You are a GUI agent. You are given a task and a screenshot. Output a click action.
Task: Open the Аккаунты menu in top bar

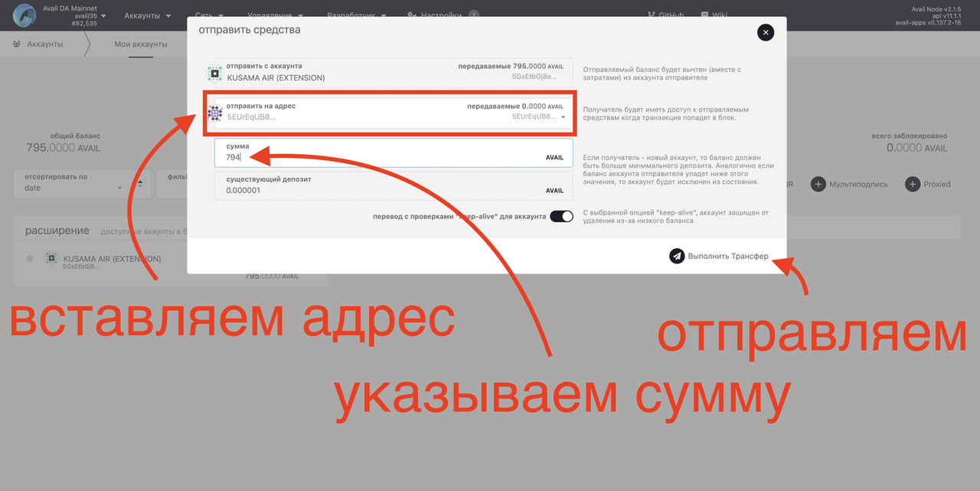[x=148, y=15]
